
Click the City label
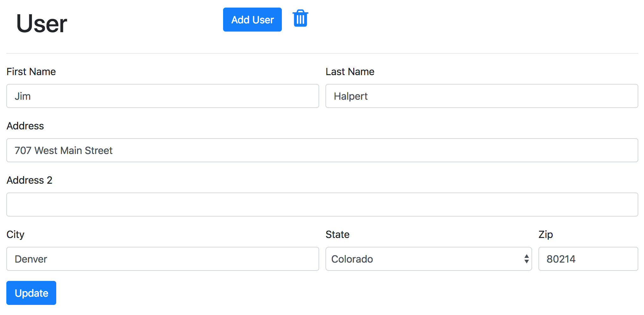point(15,235)
